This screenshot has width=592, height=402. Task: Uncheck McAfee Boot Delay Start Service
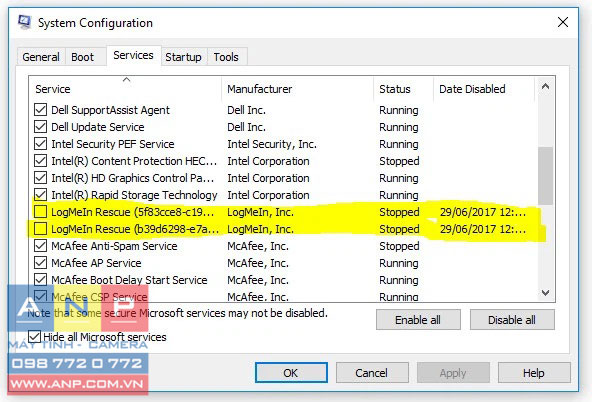pos(40,280)
